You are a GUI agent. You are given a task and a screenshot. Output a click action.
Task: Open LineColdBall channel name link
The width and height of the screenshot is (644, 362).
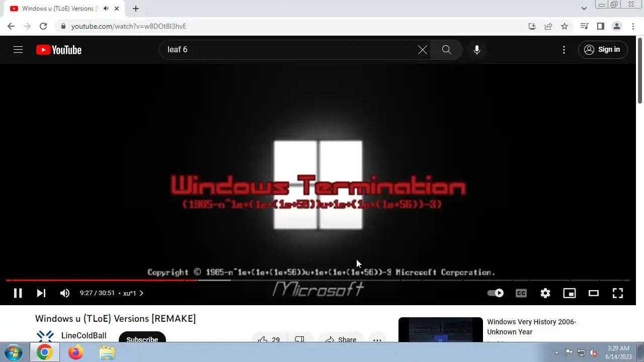84,336
